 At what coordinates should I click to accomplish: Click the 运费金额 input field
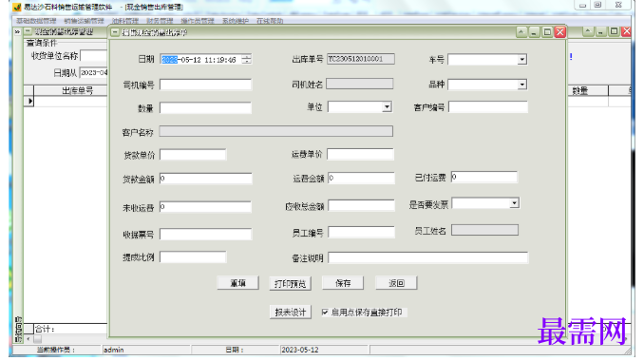point(362,178)
